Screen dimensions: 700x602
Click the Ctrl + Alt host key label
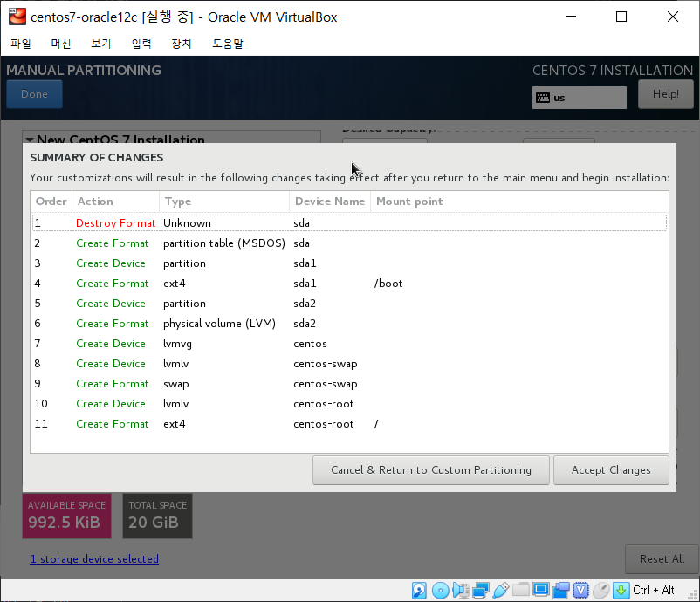tap(653, 591)
